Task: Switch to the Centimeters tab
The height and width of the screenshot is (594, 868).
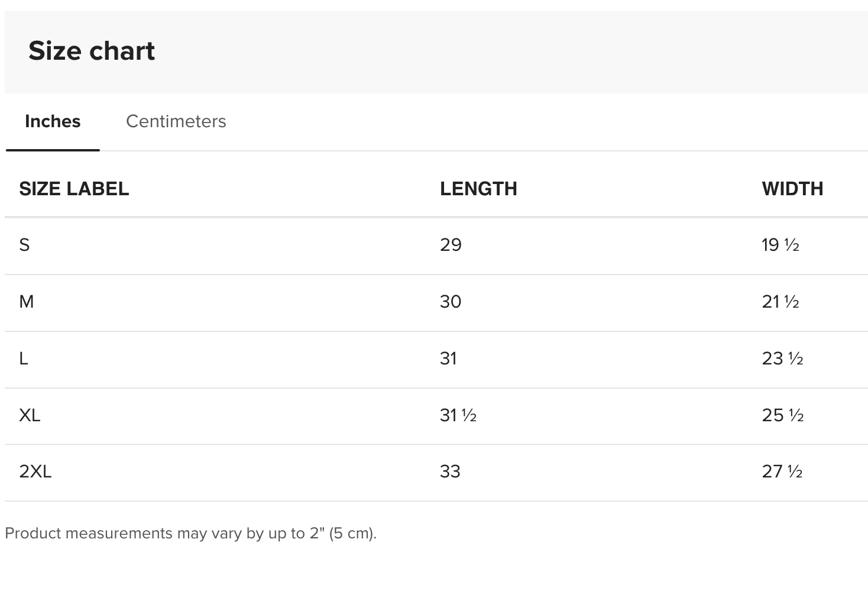Action: coord(176,121)
